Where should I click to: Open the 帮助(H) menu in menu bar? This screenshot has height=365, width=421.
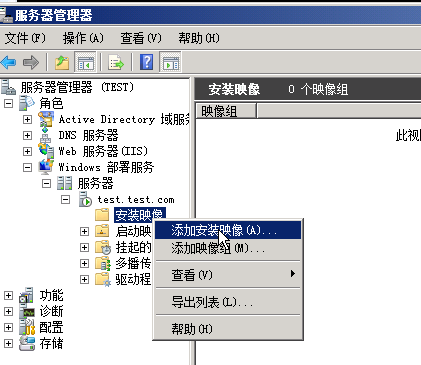pos(199,38)
